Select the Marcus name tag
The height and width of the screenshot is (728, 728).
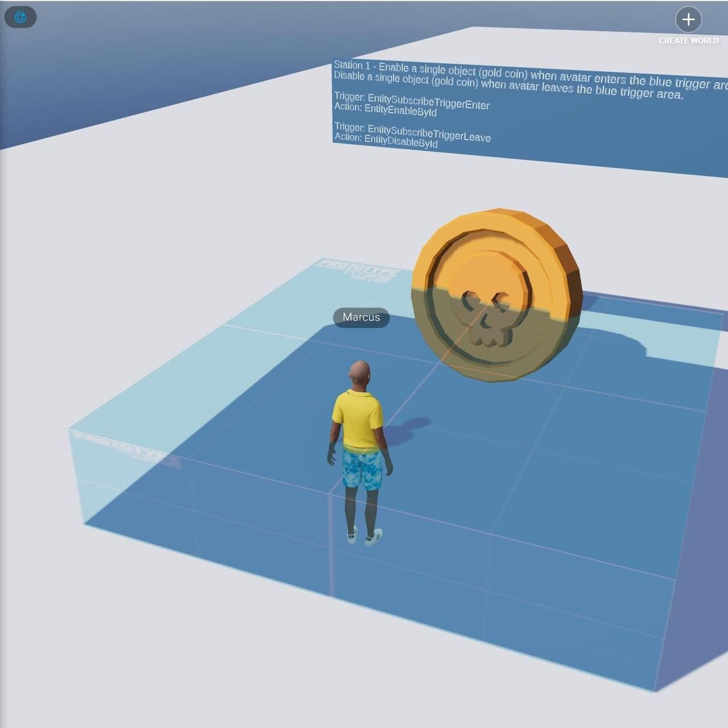[361, 317]
